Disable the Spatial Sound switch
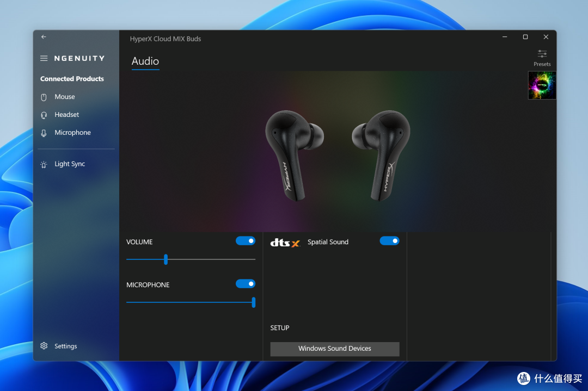Viewport: 588px width, 391px height. point(390,241)
